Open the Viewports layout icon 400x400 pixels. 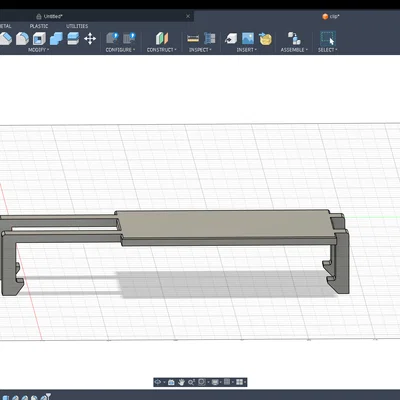click(x=239, y=382)
